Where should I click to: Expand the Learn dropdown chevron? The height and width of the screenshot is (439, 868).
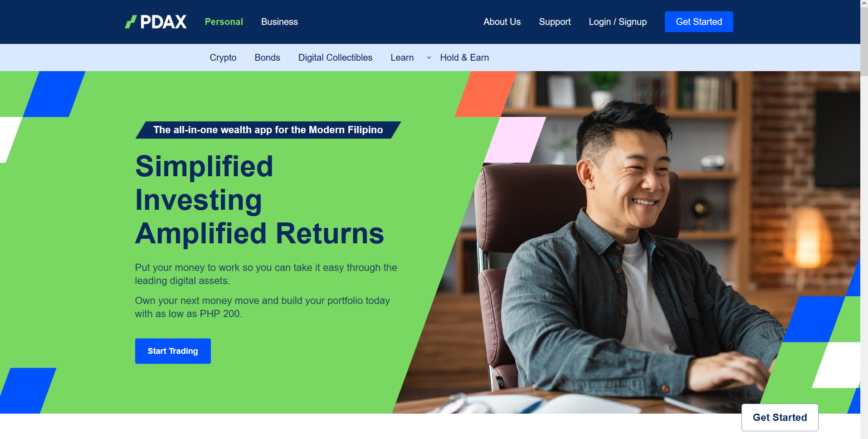coord(429,58)
